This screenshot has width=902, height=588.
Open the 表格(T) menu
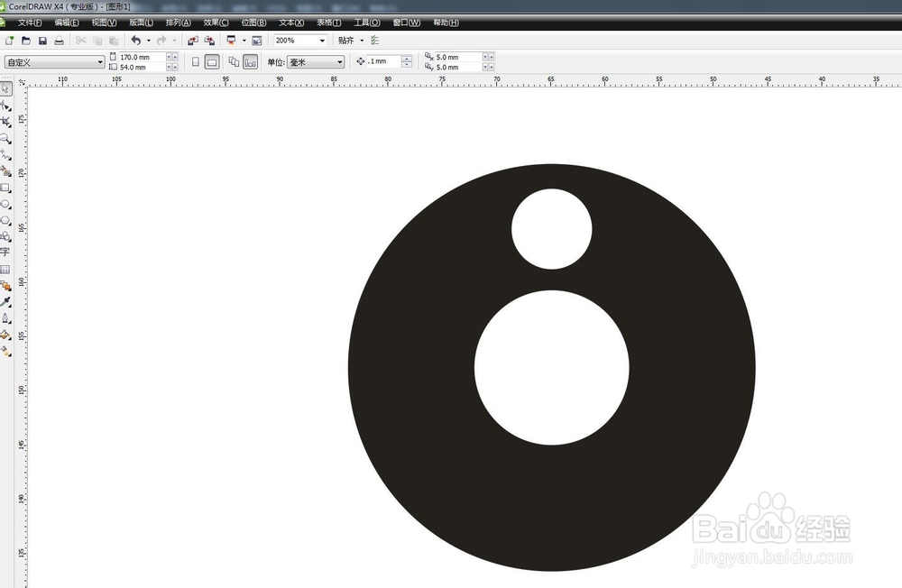328,23
